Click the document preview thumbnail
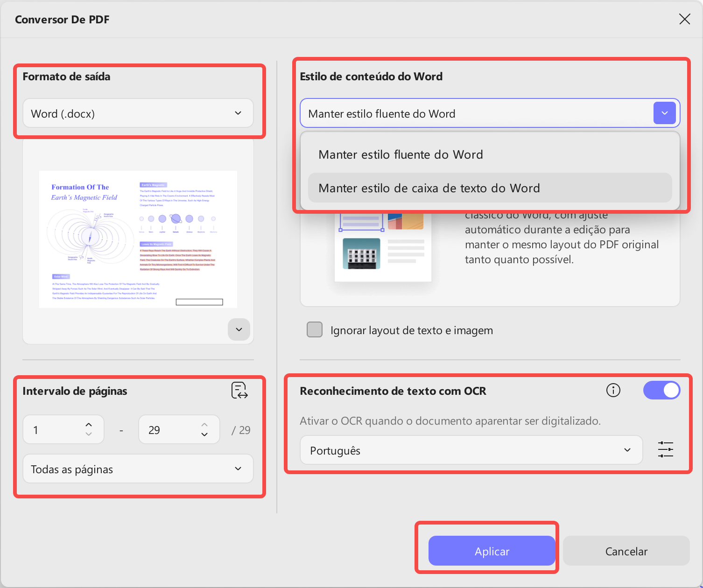This screenshot has height=588, width=703. (x=138, y=239)
